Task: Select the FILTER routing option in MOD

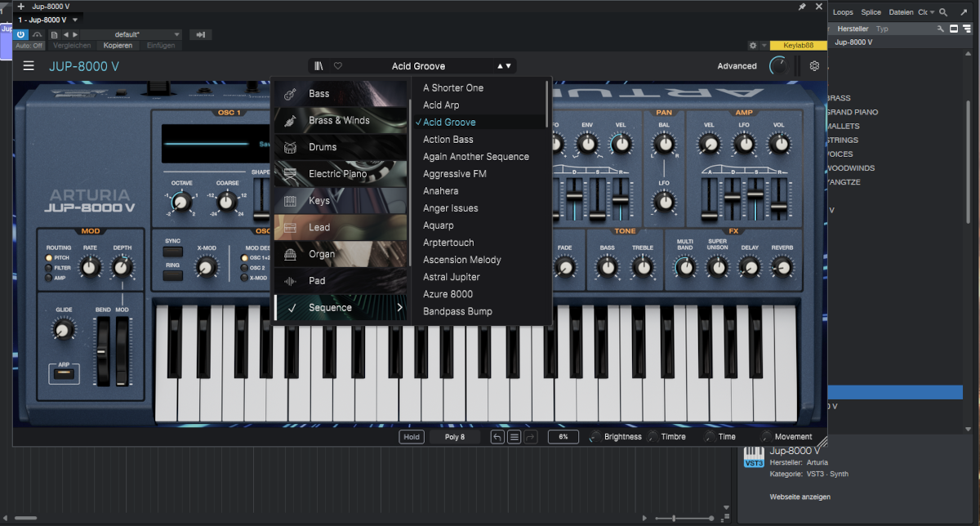Action: (x=50, y=268)
